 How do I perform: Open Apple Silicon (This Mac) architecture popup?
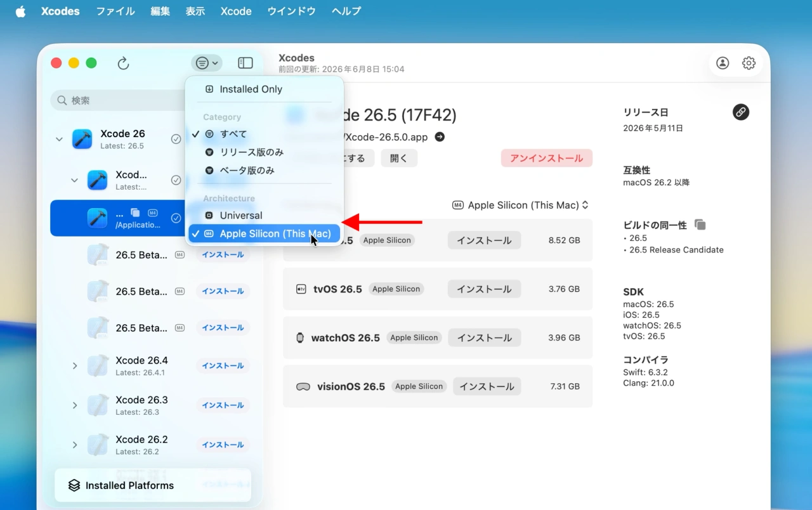(x=520, y=205)
